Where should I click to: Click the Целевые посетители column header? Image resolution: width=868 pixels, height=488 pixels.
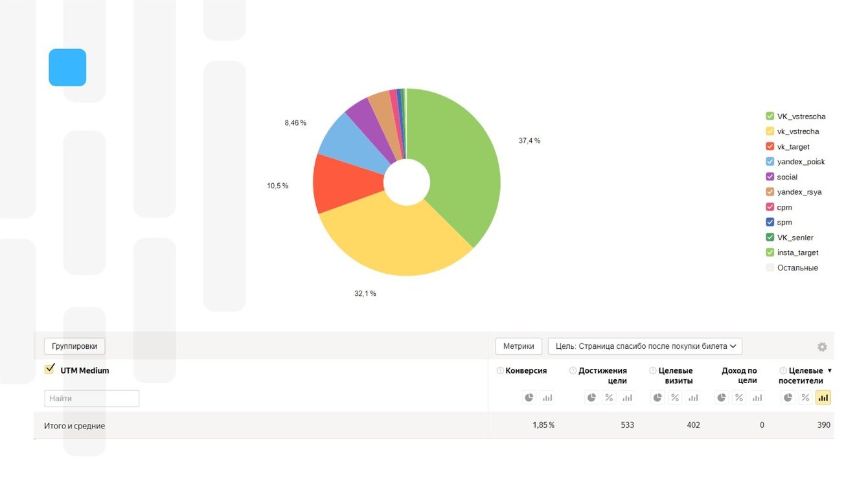click(801, 375)
